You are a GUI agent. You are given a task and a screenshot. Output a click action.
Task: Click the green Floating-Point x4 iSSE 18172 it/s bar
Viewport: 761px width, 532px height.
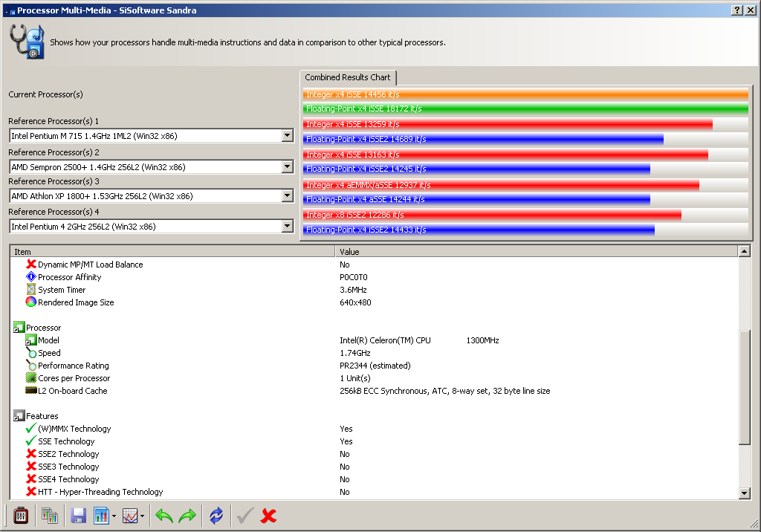(x=525, y=108)
